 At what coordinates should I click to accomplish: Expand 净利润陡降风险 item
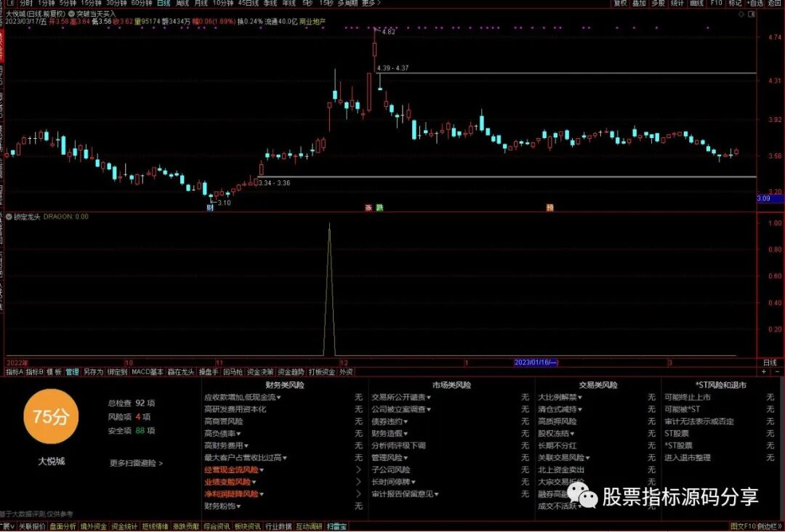[x=234, y=494]
